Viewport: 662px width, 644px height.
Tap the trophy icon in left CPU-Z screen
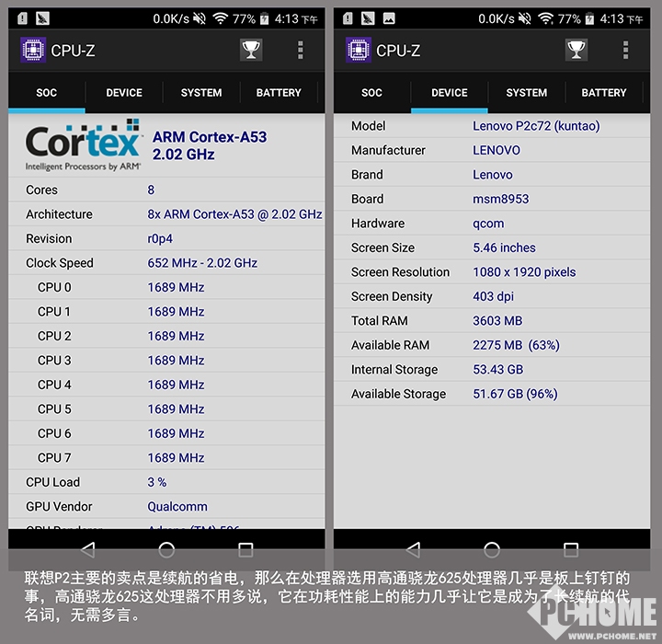(x=251, y=50)
